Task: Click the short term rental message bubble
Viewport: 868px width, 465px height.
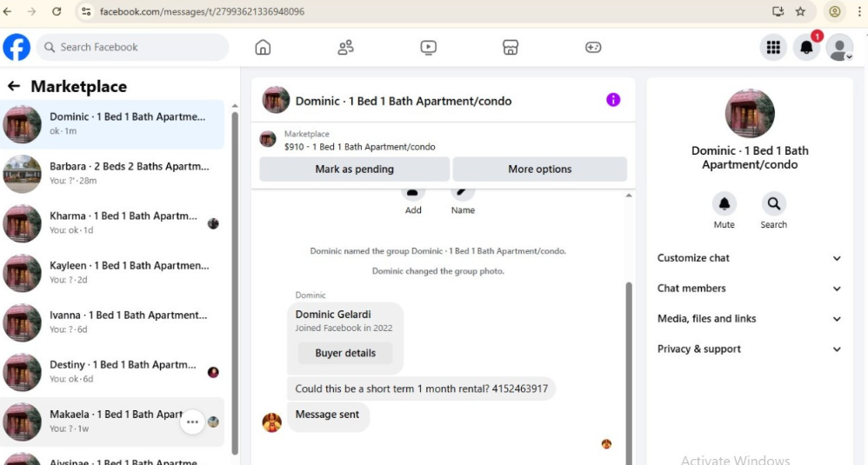Action: (421, 389)
